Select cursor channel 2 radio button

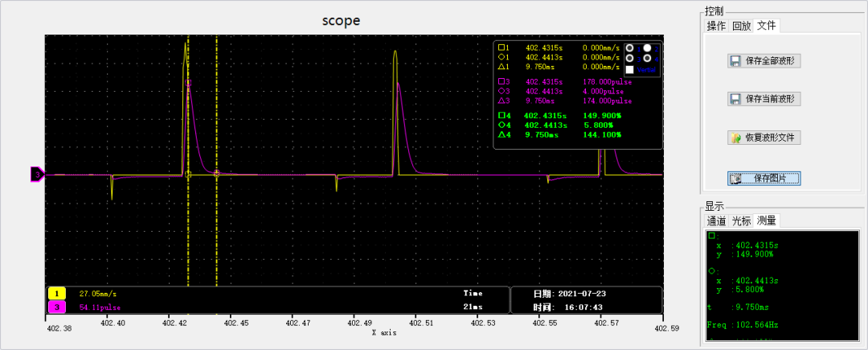[x=647, y=47]
